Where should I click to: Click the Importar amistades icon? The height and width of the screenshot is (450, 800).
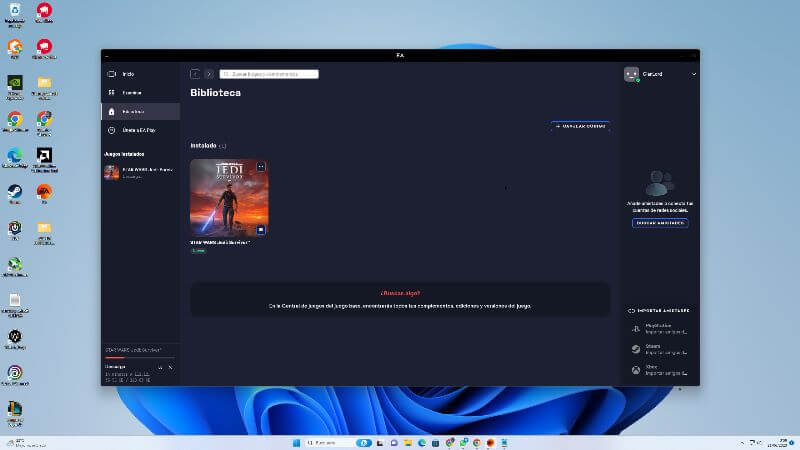pos(631,311)
